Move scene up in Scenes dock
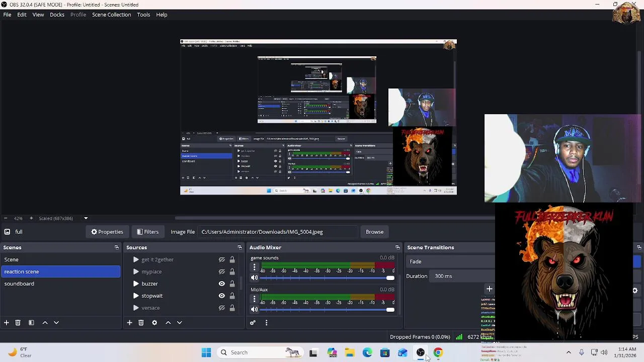 click(45, 323)
